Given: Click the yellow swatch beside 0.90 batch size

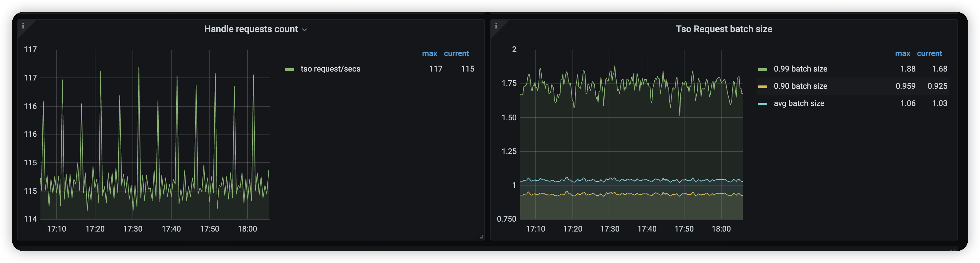Looking at the screenshot, I should [x=762, y=86].
